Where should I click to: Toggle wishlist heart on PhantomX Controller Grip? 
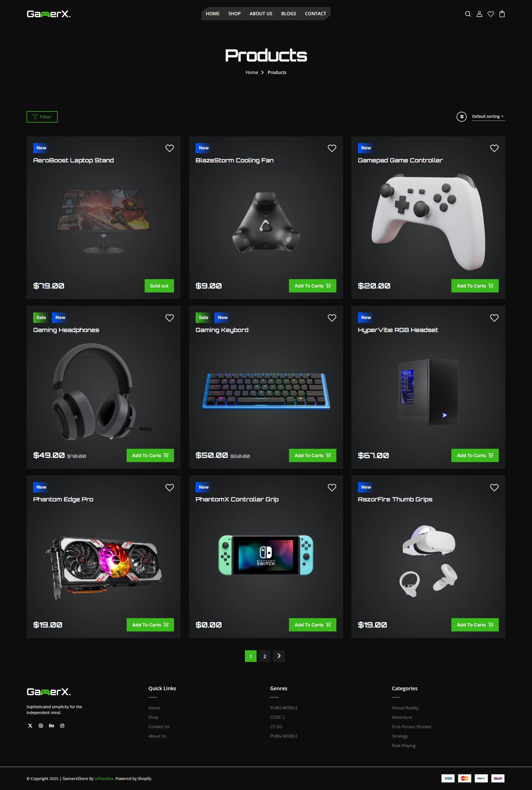(x=332, y=488)
